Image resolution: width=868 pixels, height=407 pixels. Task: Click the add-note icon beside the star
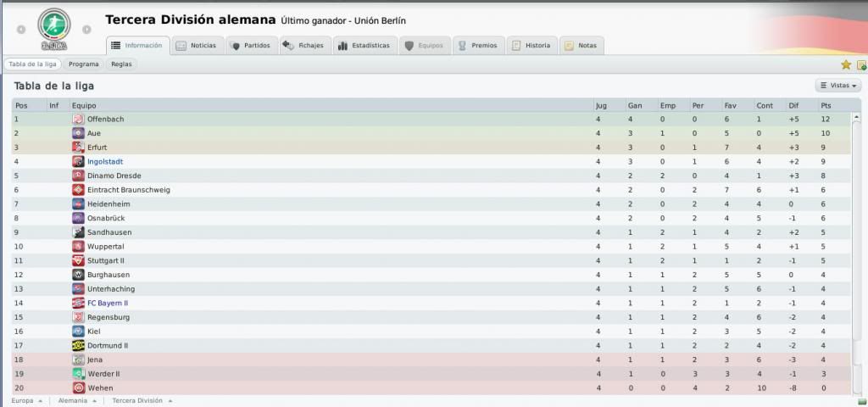(862, 64)
